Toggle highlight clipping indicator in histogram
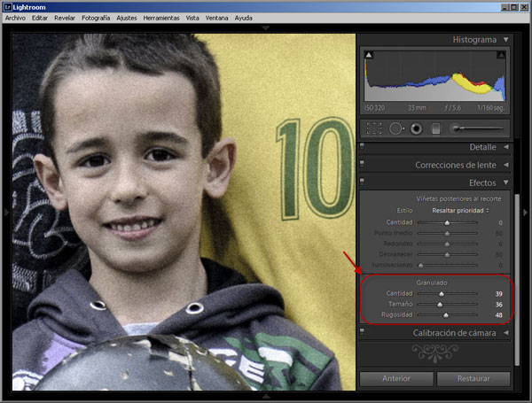The height and width of the screenshot is (403, 532). (x=501, y=55)
